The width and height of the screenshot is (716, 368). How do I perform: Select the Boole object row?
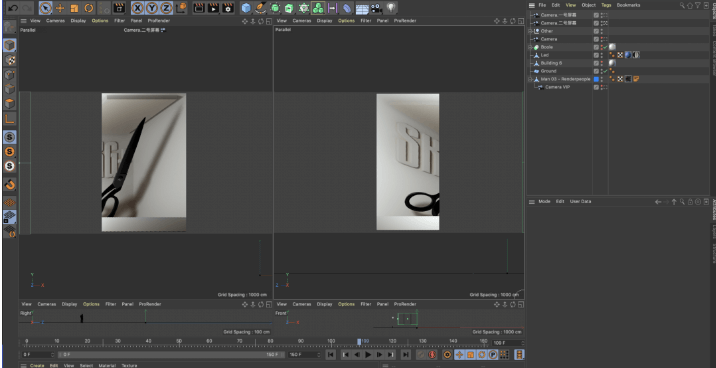pos(547,47)
